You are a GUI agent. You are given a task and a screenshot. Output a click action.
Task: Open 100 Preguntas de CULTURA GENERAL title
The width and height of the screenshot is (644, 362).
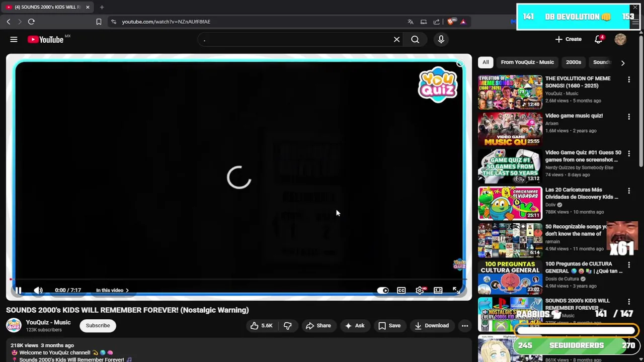pyautogui.click(x=584, y=267)
